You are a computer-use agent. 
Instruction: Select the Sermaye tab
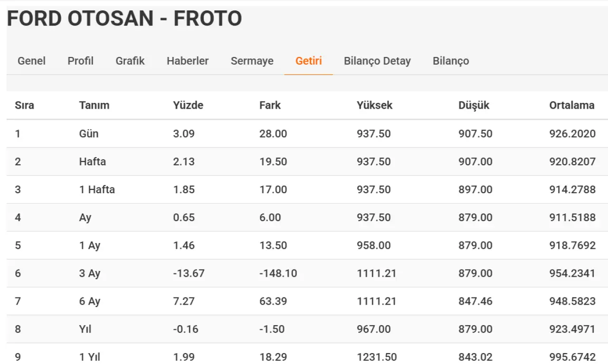coord(252,61)
